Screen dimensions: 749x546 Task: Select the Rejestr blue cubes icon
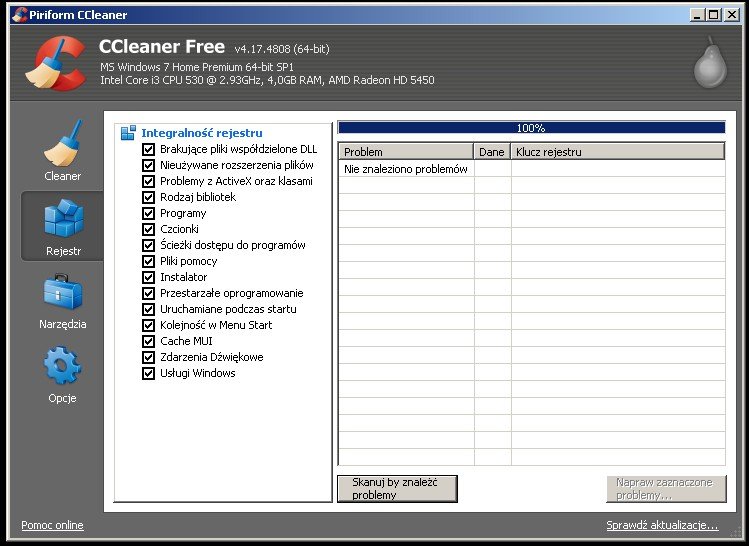64,218
